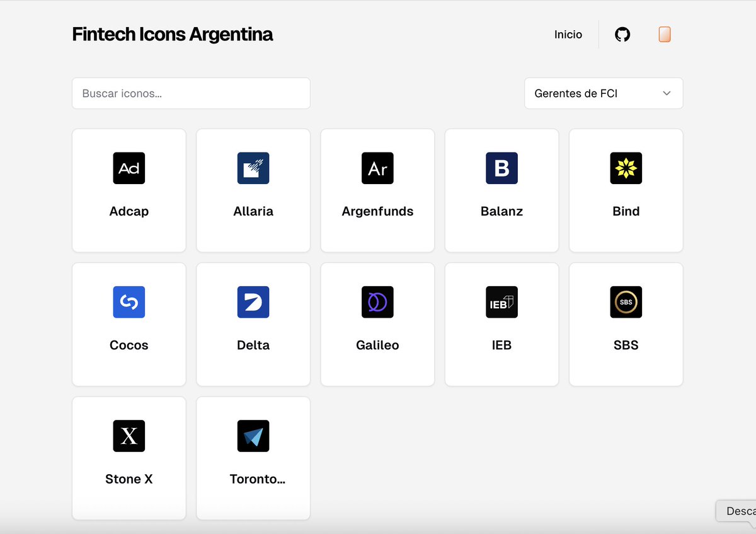The width and height of the screenshot is (756, 534).
Task: Click the Fintech Icons Argentina title
Action: tap(173, 34)
